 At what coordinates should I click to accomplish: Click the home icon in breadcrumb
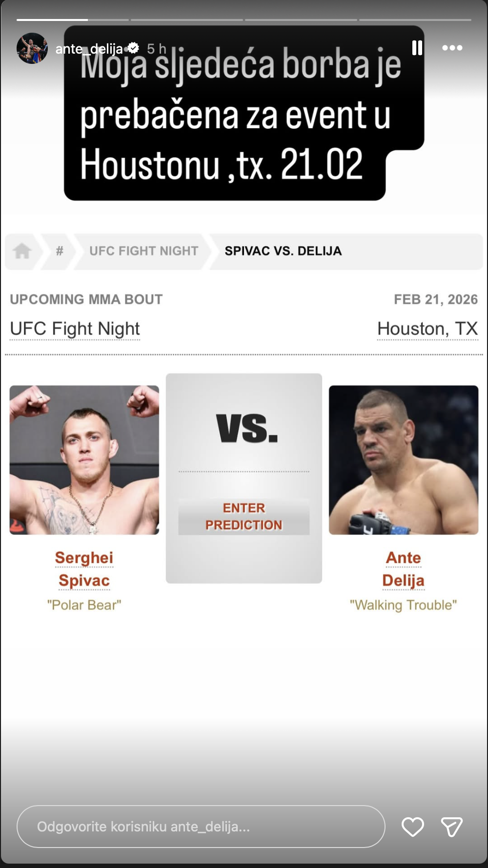[x=22, y=251]
